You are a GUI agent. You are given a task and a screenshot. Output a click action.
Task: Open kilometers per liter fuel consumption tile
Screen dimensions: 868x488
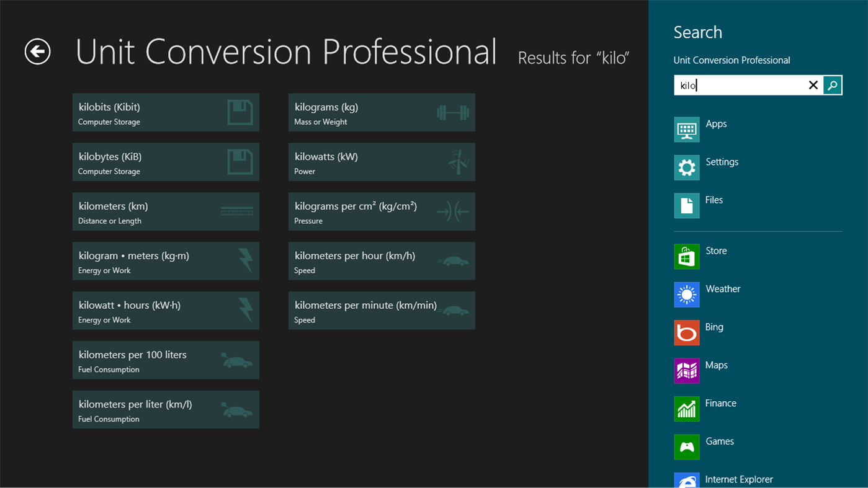(x=166, y=409)
